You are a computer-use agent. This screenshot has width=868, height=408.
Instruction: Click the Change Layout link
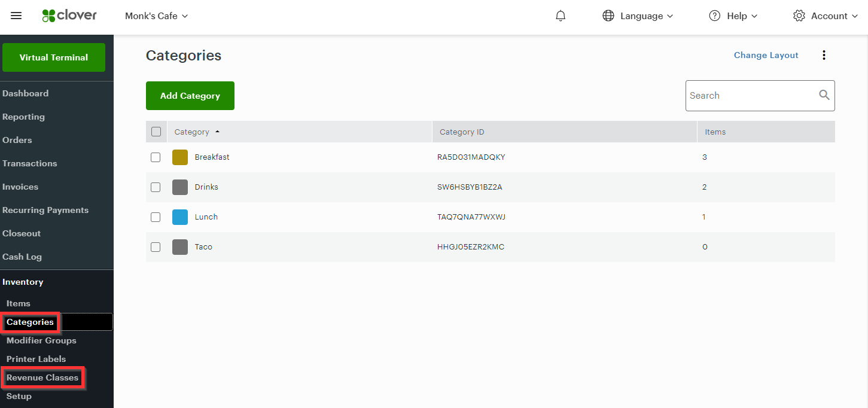tap(766, 55)
